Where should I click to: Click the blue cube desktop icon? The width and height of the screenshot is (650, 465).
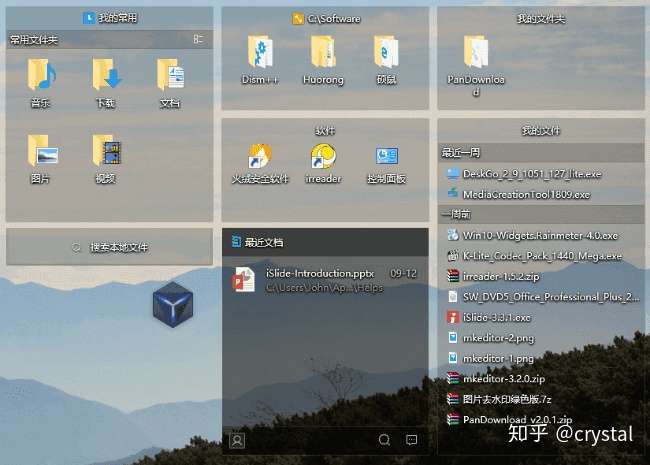[x=173, y=304]
